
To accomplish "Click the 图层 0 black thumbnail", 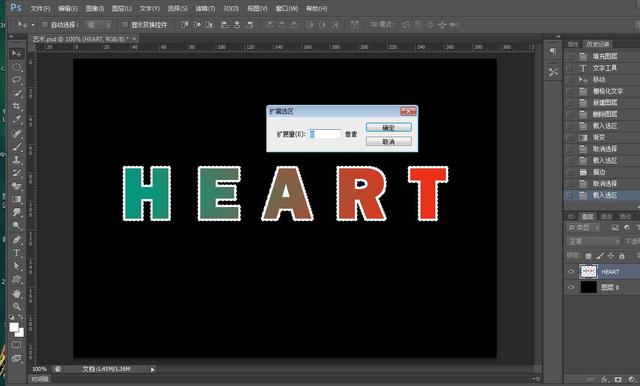I will pyautogui.click(x=588, y=287).
